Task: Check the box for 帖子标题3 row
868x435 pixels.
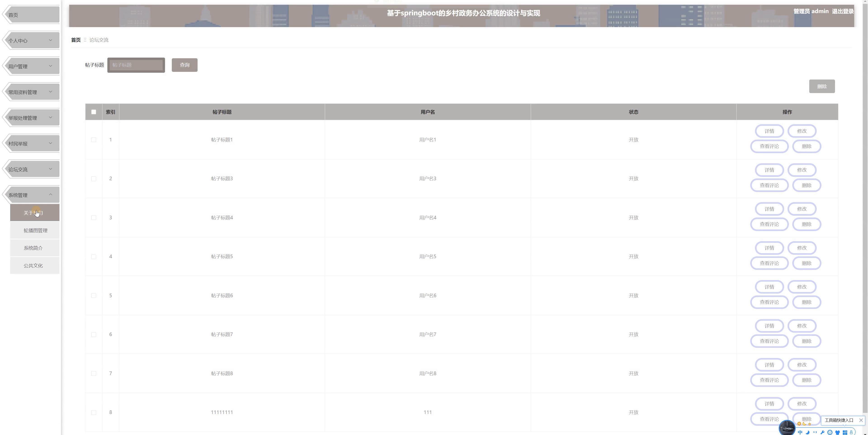Action: [x=94, y=178]
